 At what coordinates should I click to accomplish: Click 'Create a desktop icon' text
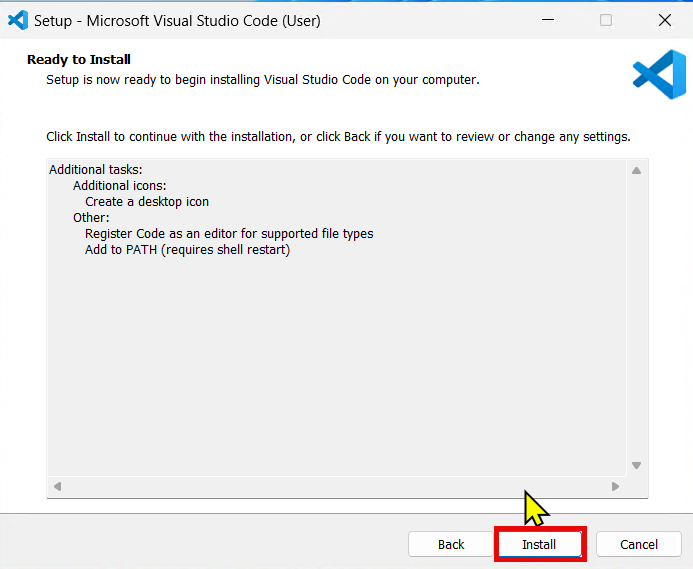coord(147,202)
